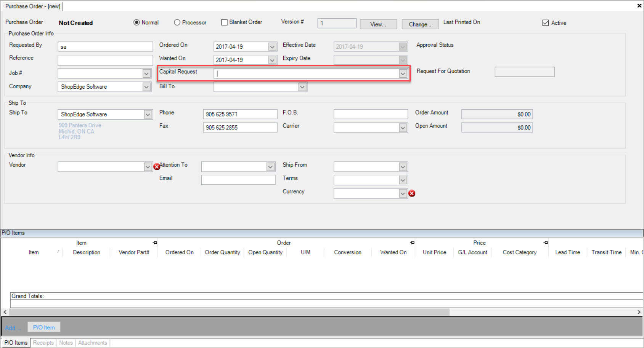Click the Phone number field
The height and width of the screenshot is (348, 644).
click(240, 114)
